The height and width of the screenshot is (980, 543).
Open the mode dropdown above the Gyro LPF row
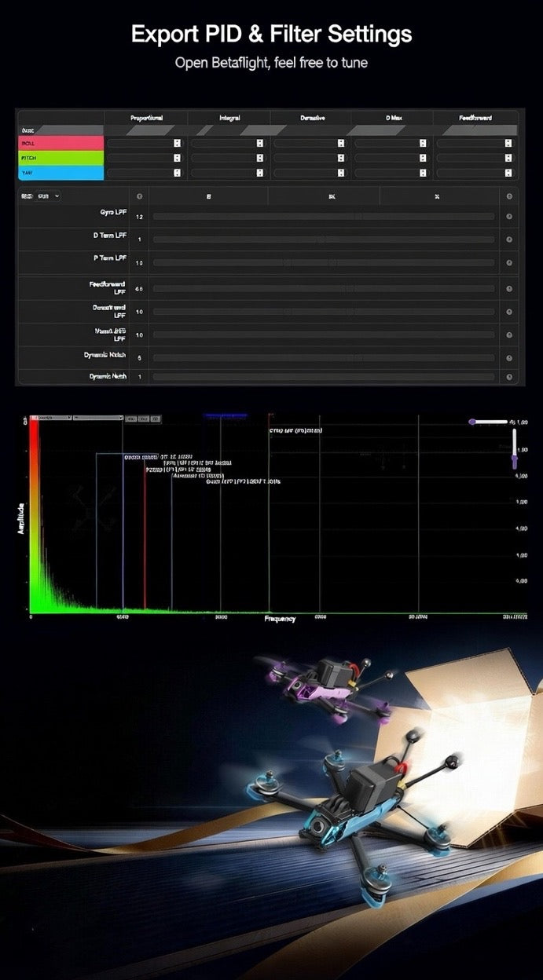tap(48, 196)
